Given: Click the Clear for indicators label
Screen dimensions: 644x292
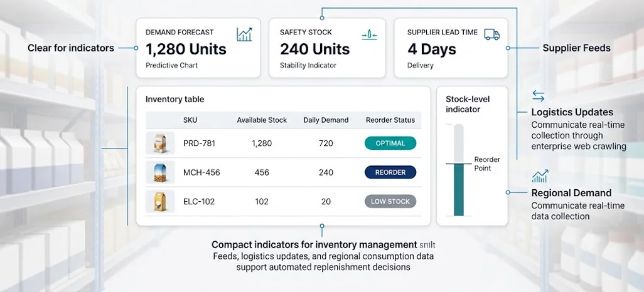Looking at the screenshot, I should click(x=71, y=48).
